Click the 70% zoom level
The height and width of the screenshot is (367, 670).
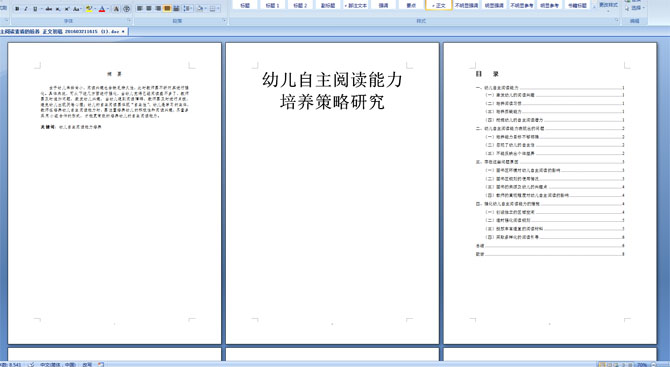(x=642, y=364)
